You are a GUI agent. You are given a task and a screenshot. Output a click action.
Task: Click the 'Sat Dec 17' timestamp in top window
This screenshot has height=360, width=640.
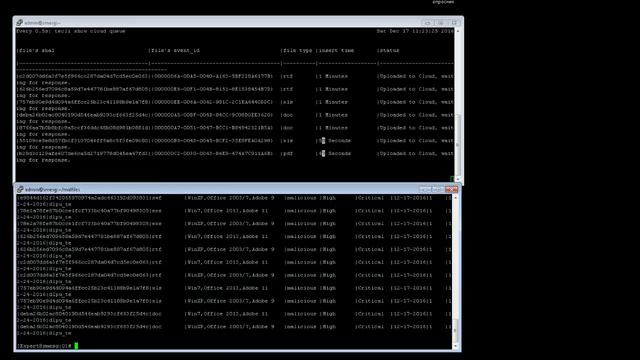[x=415, y=31]
